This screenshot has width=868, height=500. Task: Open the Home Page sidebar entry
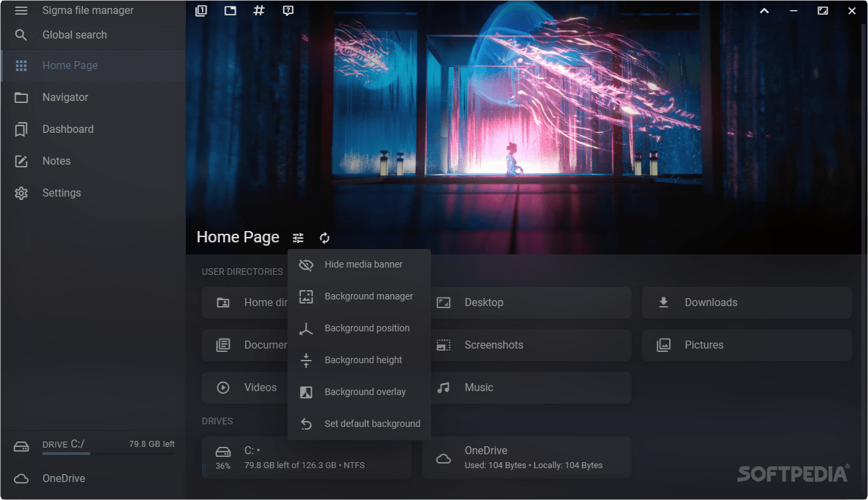coord(93,66)
